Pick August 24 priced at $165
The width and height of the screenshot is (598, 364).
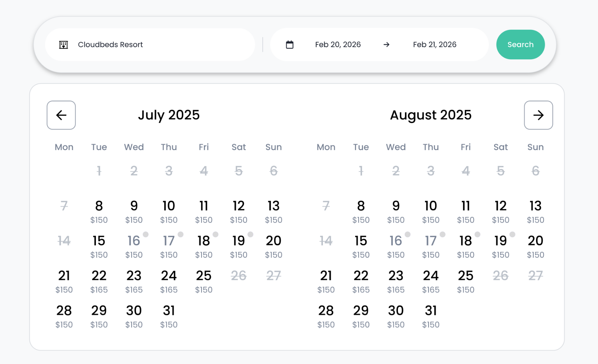tap(431, 281)
